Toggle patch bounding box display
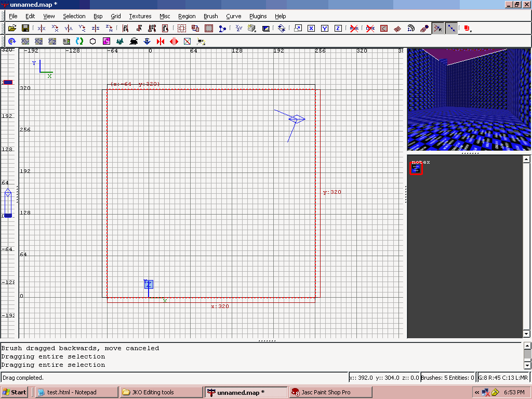The height and width of the screenshot is (399, 532). click(384, 29)
